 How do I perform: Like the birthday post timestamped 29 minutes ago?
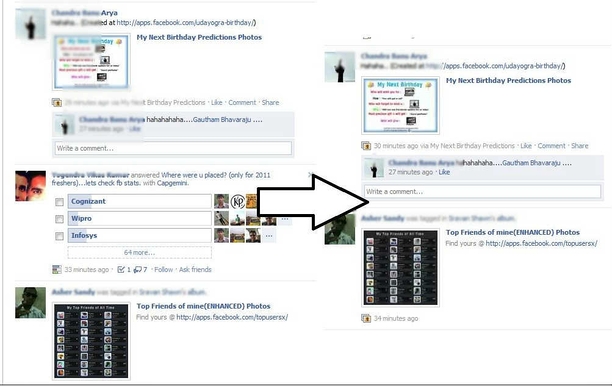pyautogui.click(x=217, y=103)
